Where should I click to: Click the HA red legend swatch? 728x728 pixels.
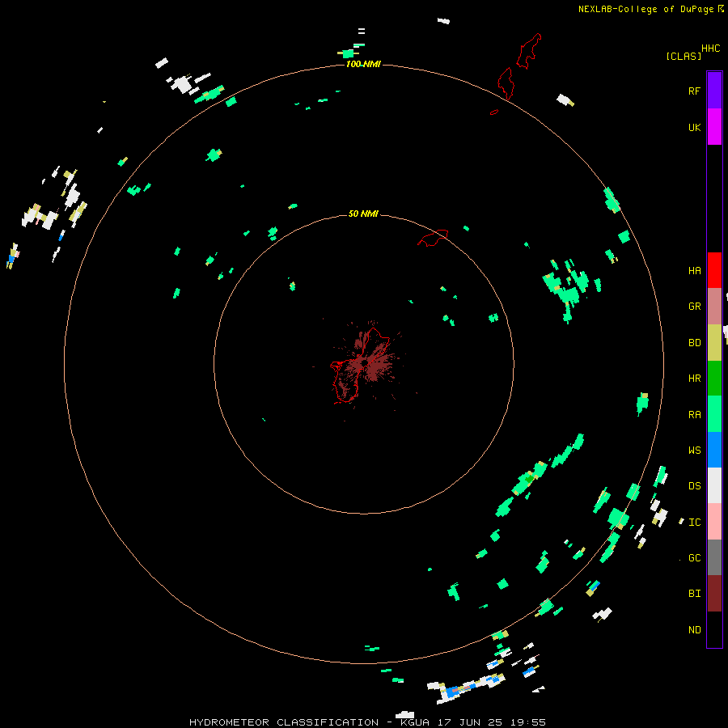pos(714,270)
